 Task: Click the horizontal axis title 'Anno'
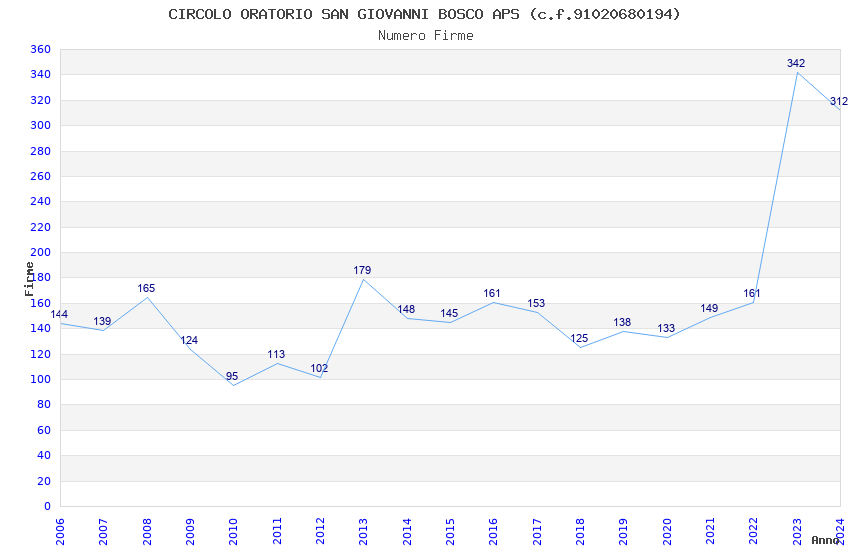[x=825, y=540]
